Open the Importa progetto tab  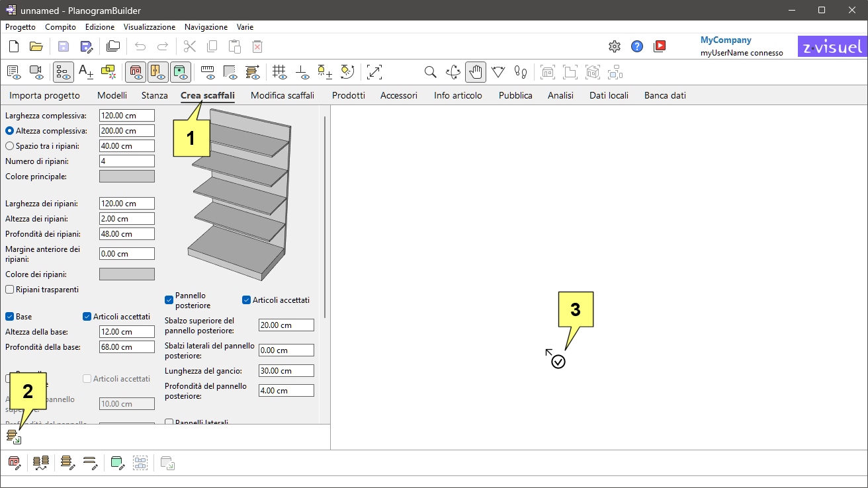tap(44, 95)
